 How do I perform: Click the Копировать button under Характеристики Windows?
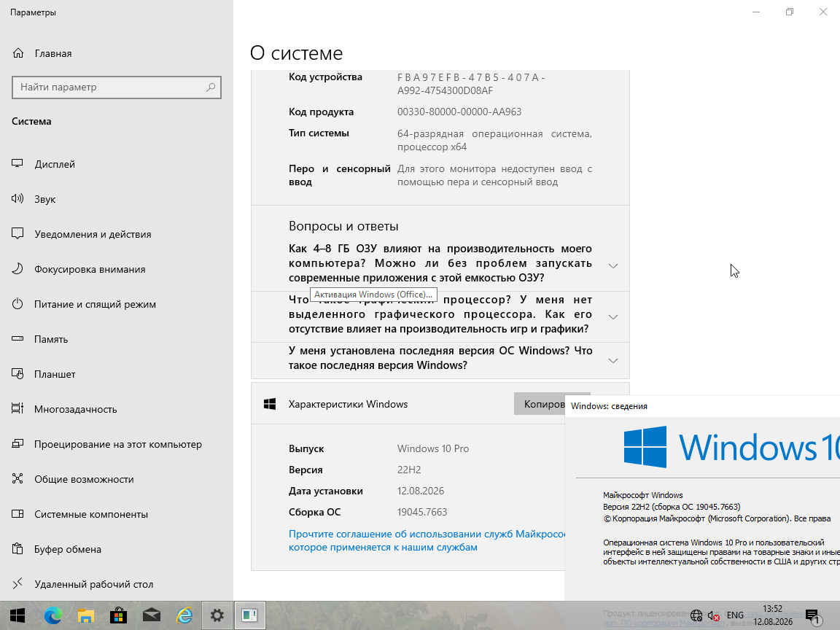click(x=540, y=404)
